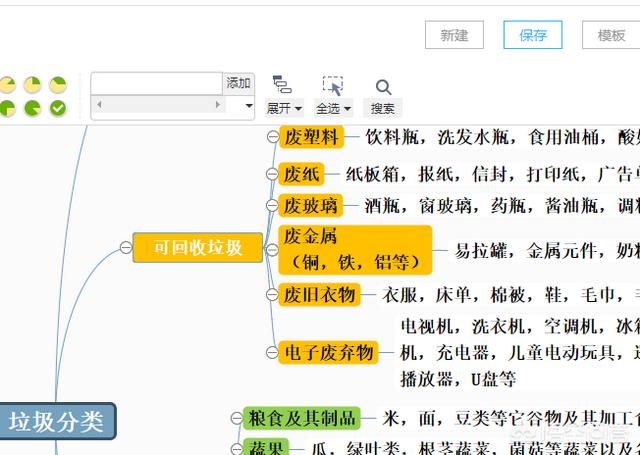The width and height of the screenshot is (640, 455).
Task: Select the top-right yellow progress pie icon
Action: (58, 85)
